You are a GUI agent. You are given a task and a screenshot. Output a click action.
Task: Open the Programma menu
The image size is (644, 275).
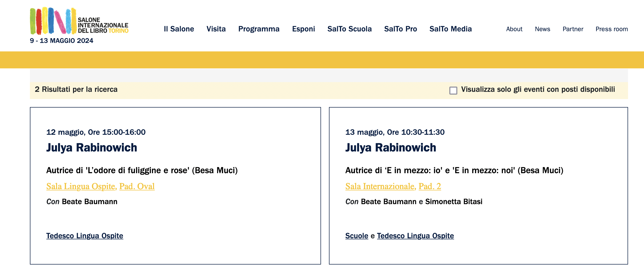click(x=259, y=29)
